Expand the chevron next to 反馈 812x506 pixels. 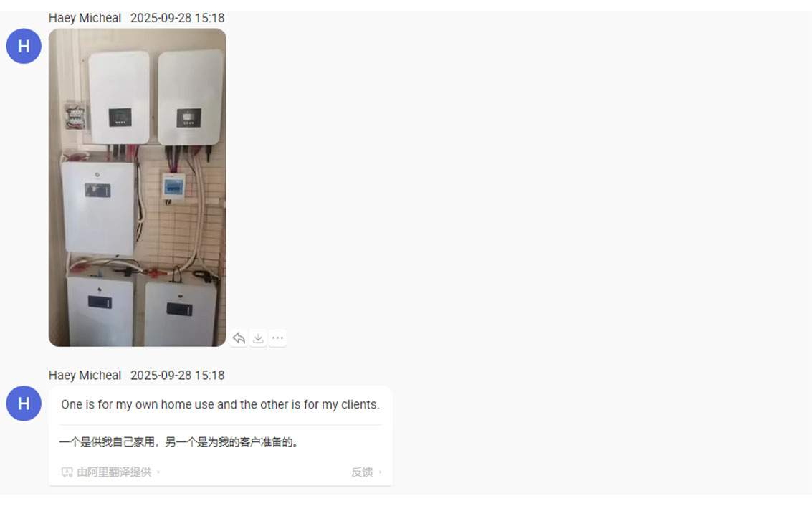pos(381,472)
